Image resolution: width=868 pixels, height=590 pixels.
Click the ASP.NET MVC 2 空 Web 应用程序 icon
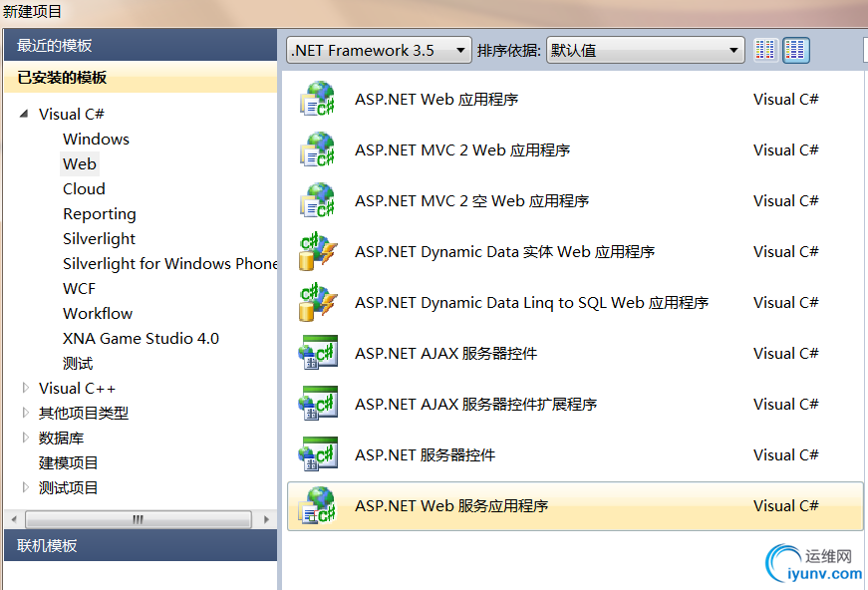tap(318, 201)
